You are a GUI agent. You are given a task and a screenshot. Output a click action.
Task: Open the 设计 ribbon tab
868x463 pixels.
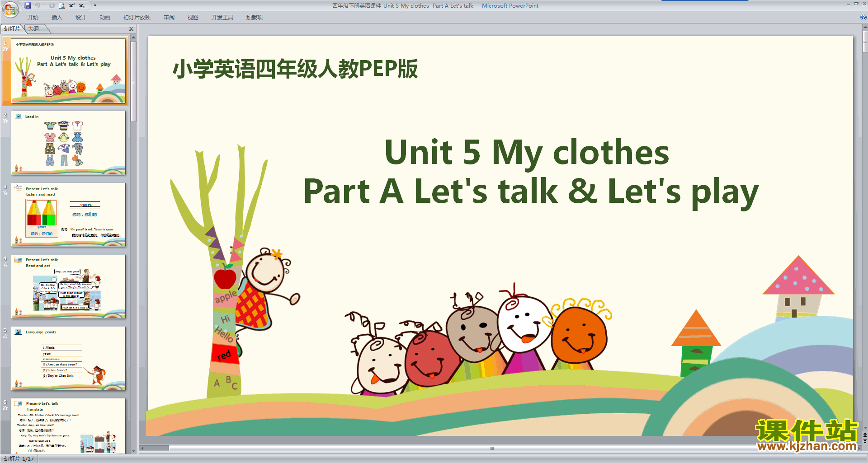point(80,18)
